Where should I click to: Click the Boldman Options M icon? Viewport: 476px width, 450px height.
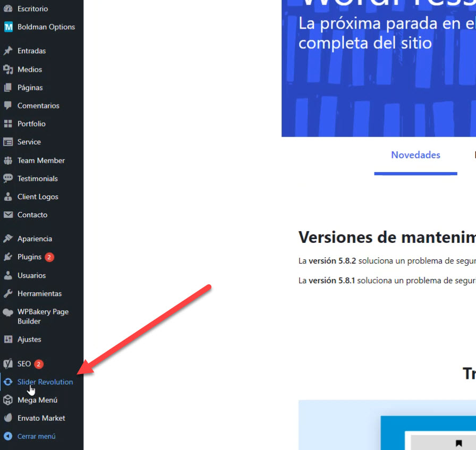(x=8, y=27)
